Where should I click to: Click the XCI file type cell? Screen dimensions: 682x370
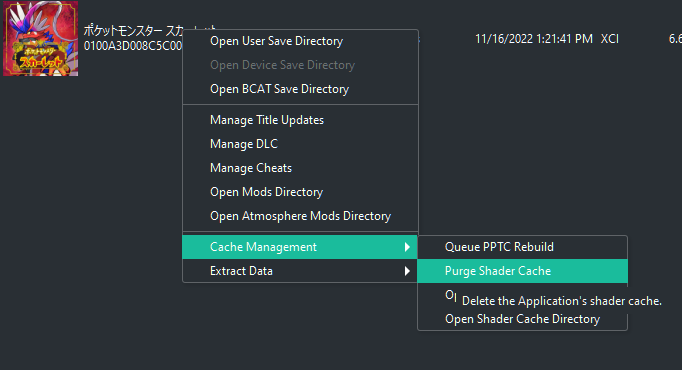(609, 39)
